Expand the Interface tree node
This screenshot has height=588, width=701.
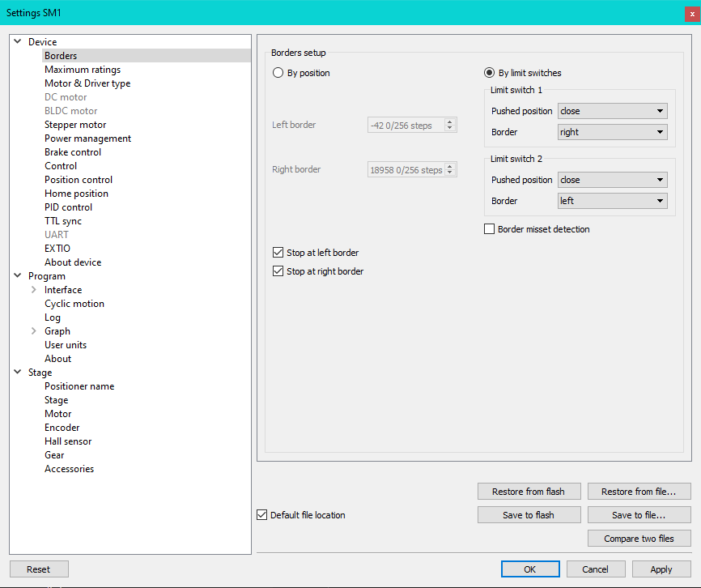pos(32,289)
